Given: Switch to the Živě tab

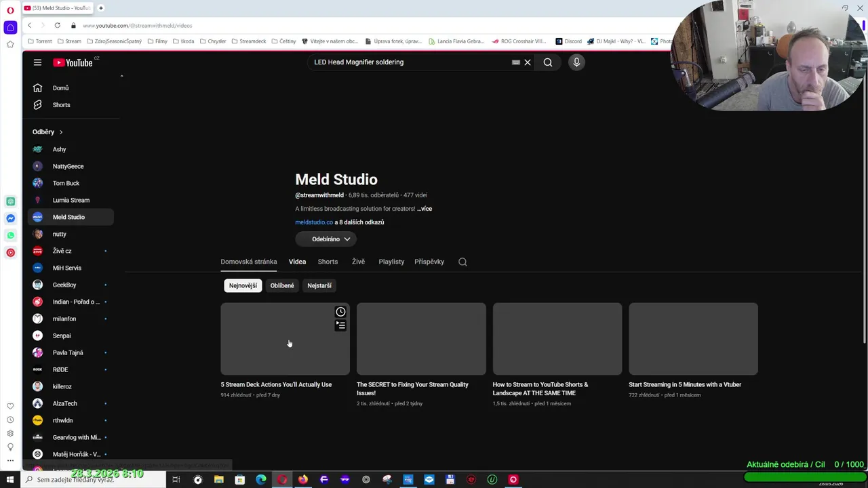Looking at the screenshot, I should (x=358, y=262).
